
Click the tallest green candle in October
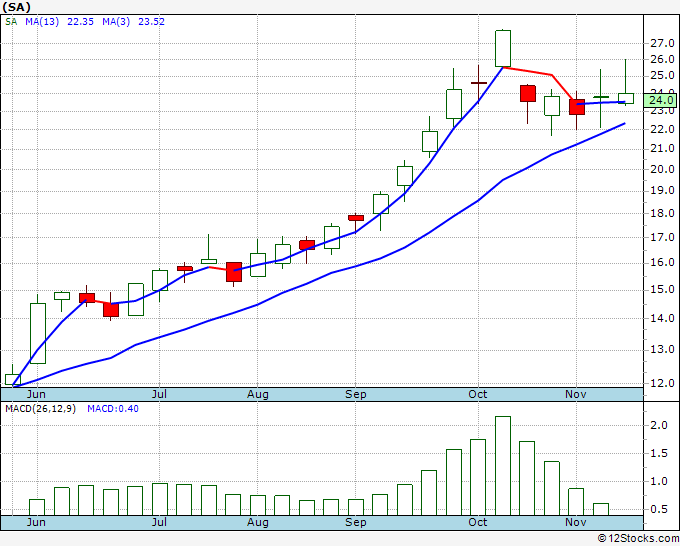tap(502, 47)
